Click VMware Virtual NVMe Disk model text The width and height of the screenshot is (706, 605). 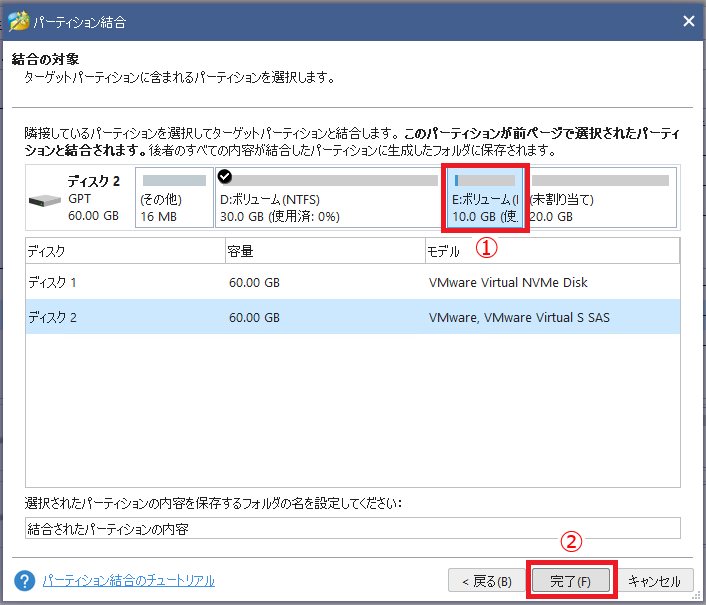508,282
